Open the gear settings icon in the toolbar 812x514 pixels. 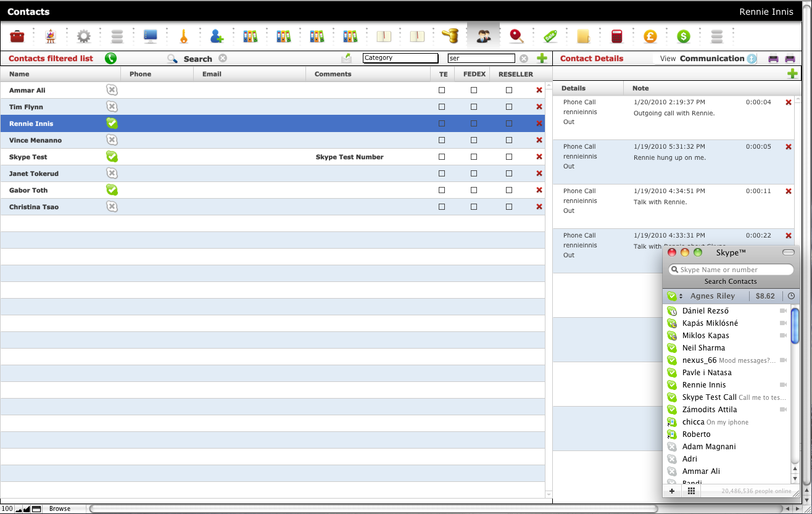tap(84, 36)
